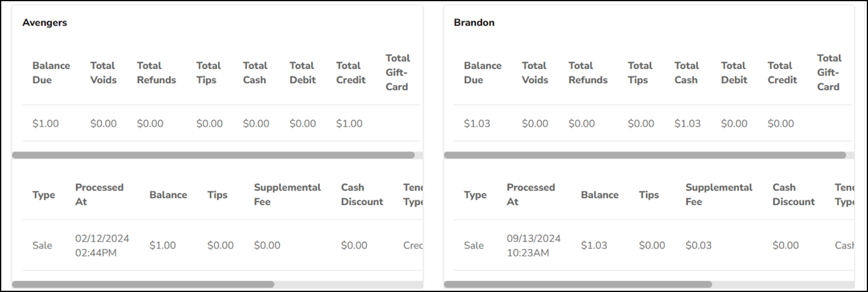Select the Sale row in Avengers transactions

[42, 245]
